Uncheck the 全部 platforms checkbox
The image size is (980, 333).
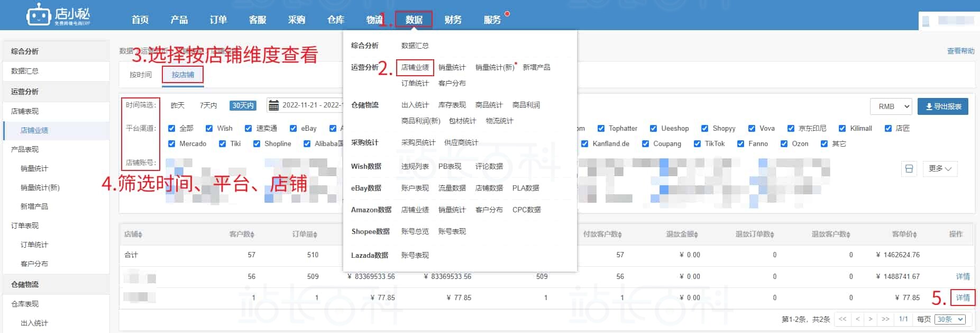pyautogui.click(x=171, y=128)
